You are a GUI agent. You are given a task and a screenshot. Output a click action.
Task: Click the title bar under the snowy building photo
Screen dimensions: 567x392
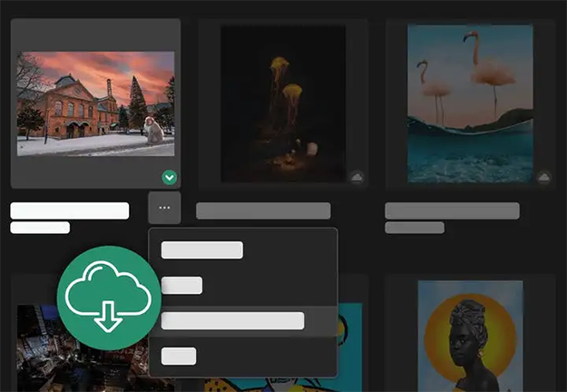pos(70,211)
